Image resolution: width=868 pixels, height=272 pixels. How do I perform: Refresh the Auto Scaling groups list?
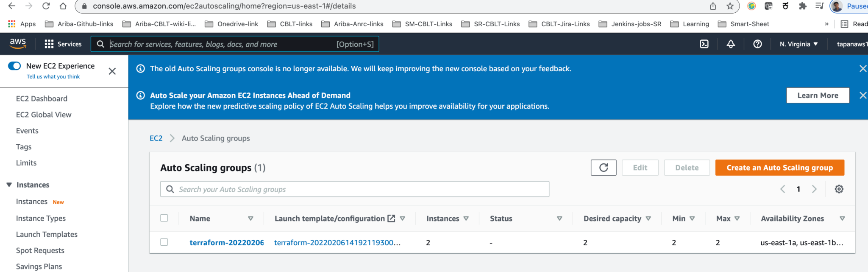604,168
